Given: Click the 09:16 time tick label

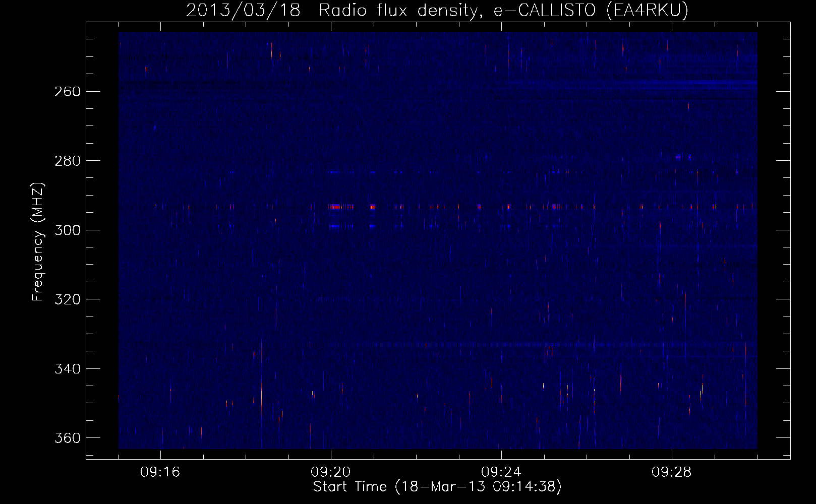Looking at the screenshot, I should click(x=161, y=472).
